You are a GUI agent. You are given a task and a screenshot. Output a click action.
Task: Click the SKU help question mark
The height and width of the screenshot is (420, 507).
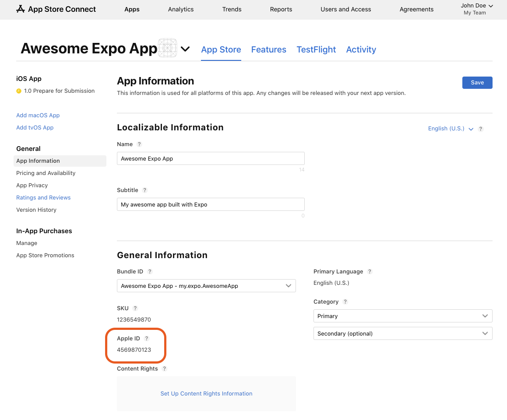click(135, 308)
